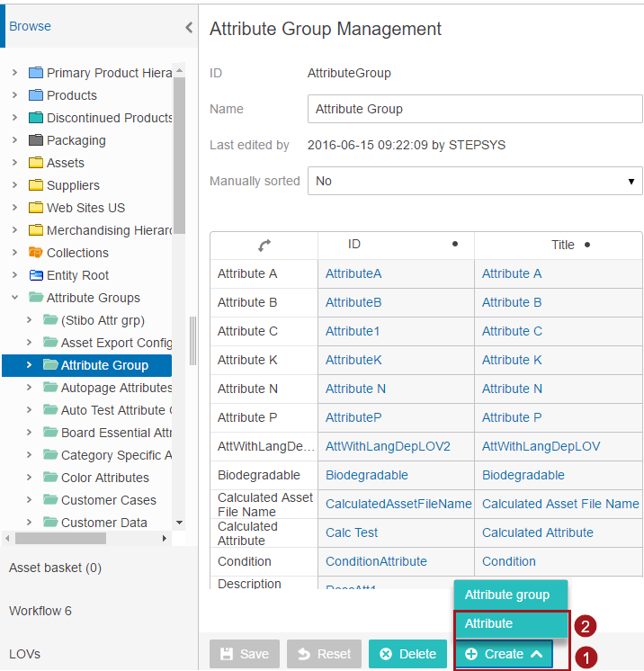
Task: Choose Attribute from Create menu
Action: click(x=511, y=623)
